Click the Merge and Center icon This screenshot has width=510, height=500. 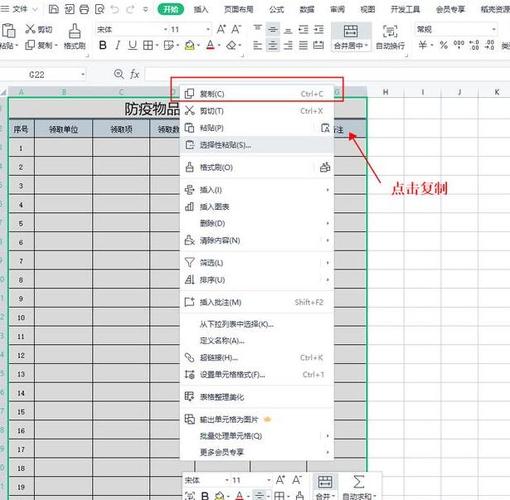pyautogui.click(x=351, y=31)
